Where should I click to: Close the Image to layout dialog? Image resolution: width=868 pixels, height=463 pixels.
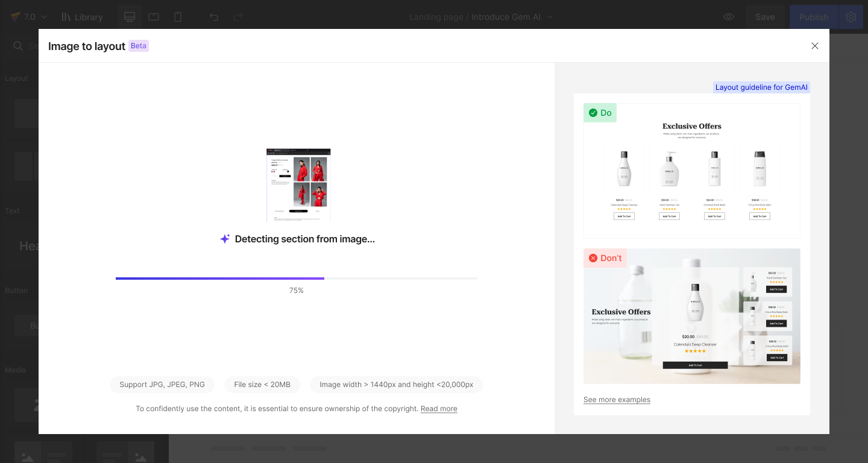(815, 46)
